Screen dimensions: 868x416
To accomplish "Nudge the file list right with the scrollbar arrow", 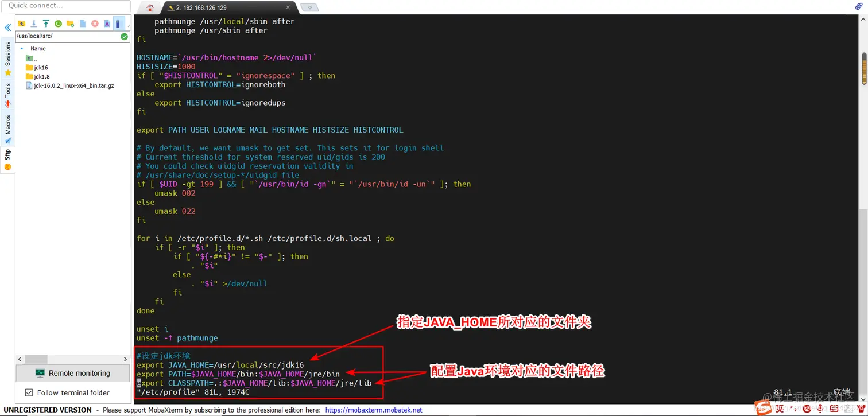I will click(x=125, y=359).
